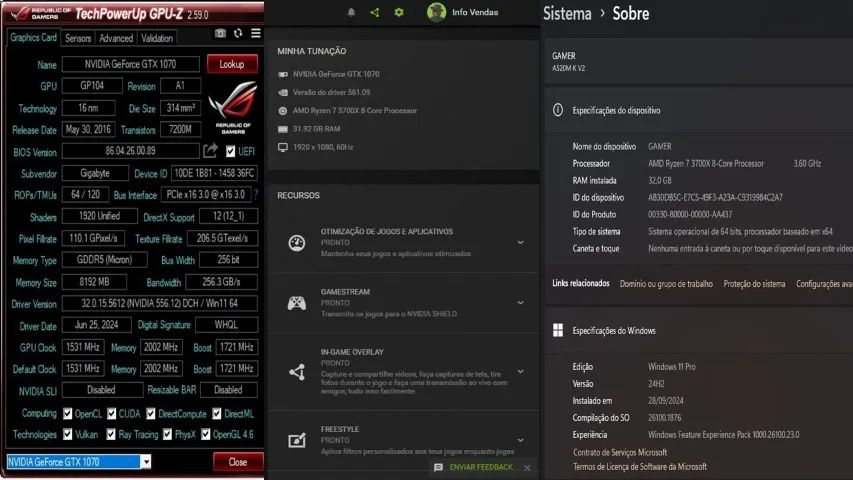The height and width of the screenshot is (480, 853).
Task: Click the 31.92 GB RAM entry
Action: (317, 129)
